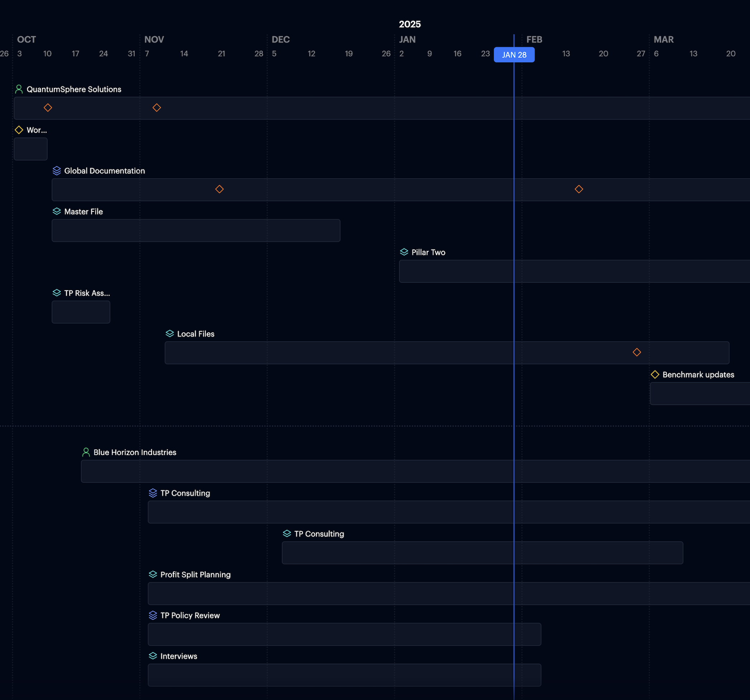The width and height of the screenshot is (750, 700).
Task: Open the Pillar Two label
Action: (428, 252)
